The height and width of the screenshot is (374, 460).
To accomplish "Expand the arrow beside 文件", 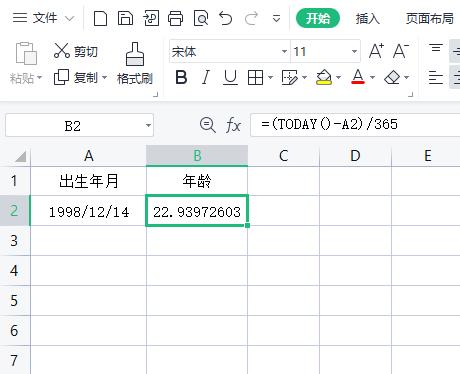I will (69, 18).
